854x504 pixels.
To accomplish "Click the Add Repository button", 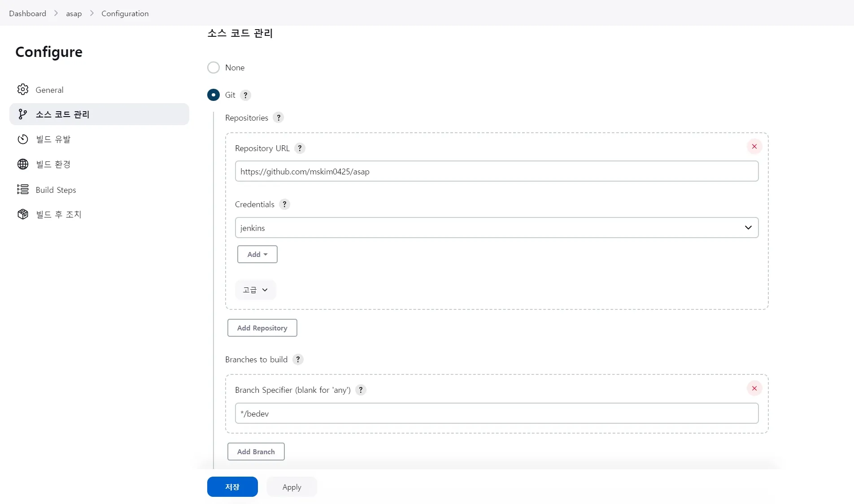I will pyautogui.click(x=262, y=328).
